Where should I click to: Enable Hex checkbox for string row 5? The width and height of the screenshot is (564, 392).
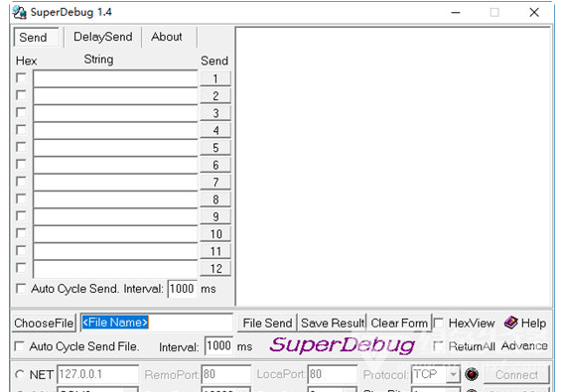coord(21,147)
